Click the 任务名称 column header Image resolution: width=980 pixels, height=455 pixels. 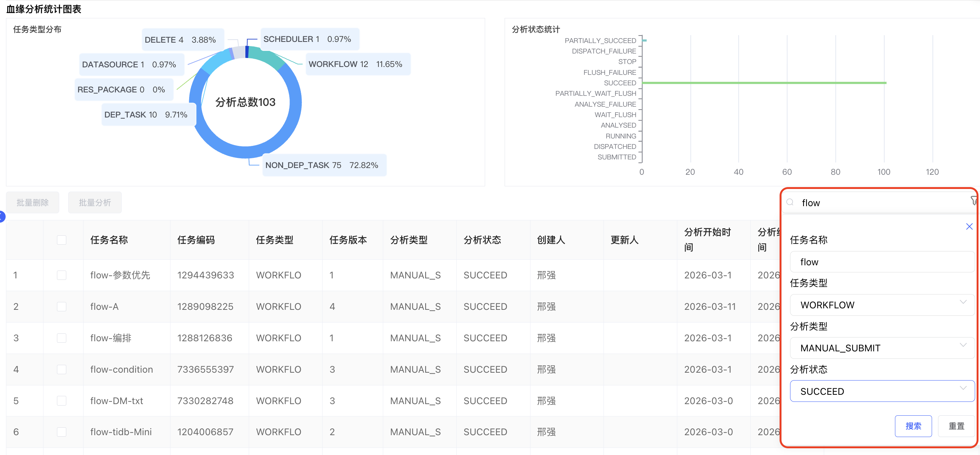[x=109, y=240]
